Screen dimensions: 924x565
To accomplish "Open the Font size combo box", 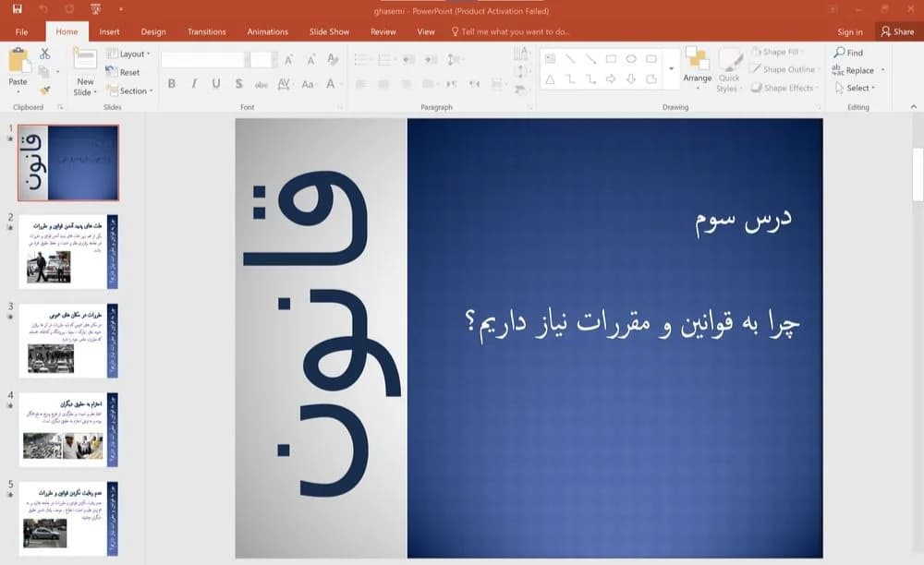I will [263, 59].
